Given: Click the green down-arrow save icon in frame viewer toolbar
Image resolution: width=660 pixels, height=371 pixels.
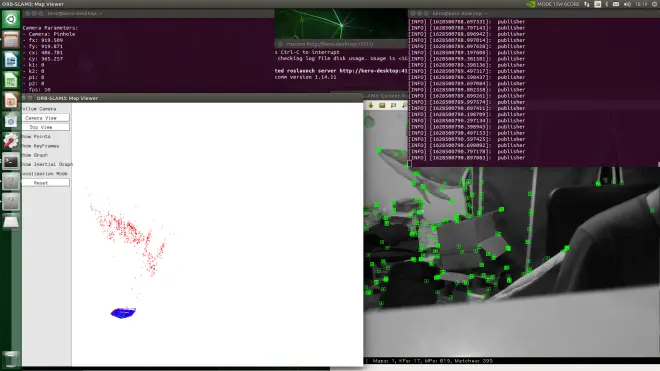Looking at the screenshot, I should (371, 105).
